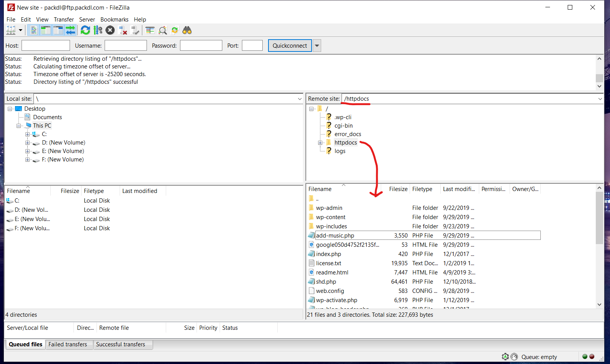The width and height of the screenshot is (610, 364).
Task: Click the binoculars file search icon
Action: pos(187,30)
